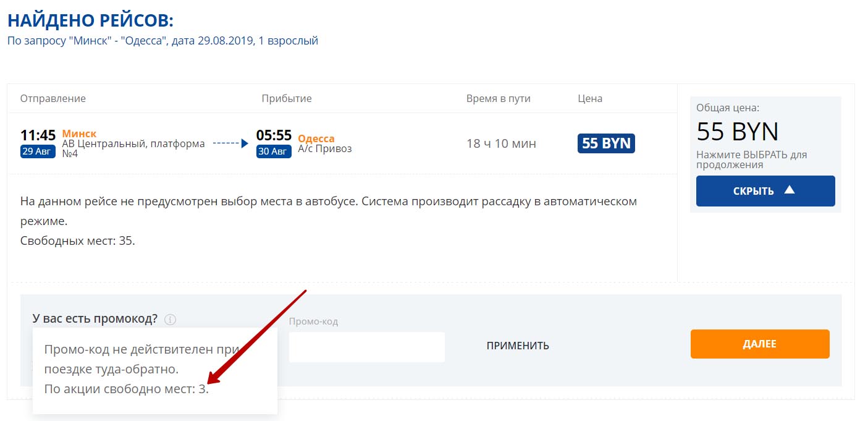
Task: Click the 11:45 departure time
Action: 38,135
